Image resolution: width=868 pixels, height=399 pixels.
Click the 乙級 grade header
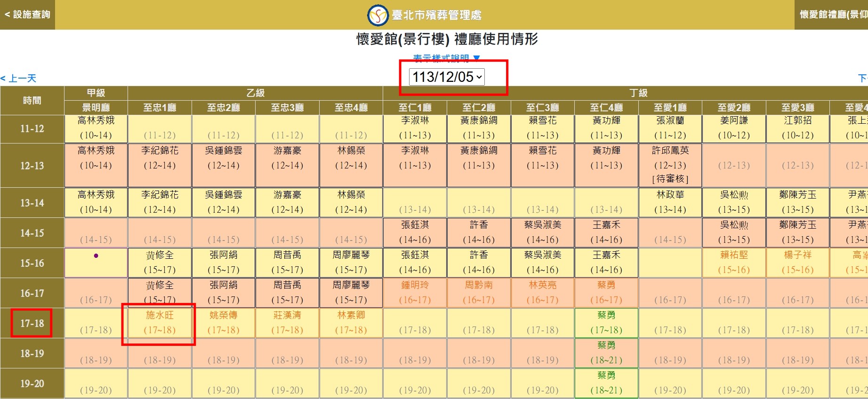pyautogui.click(x=256, y=93)
